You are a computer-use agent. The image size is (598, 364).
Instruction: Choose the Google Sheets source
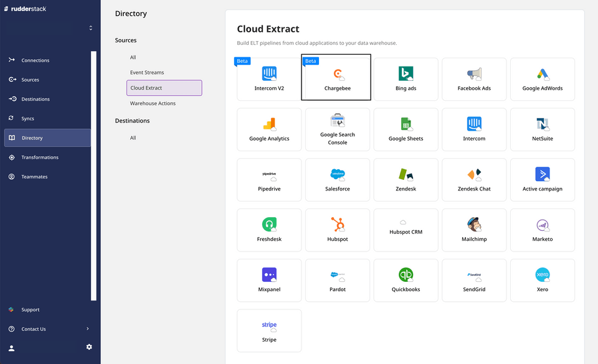(406, 129)
